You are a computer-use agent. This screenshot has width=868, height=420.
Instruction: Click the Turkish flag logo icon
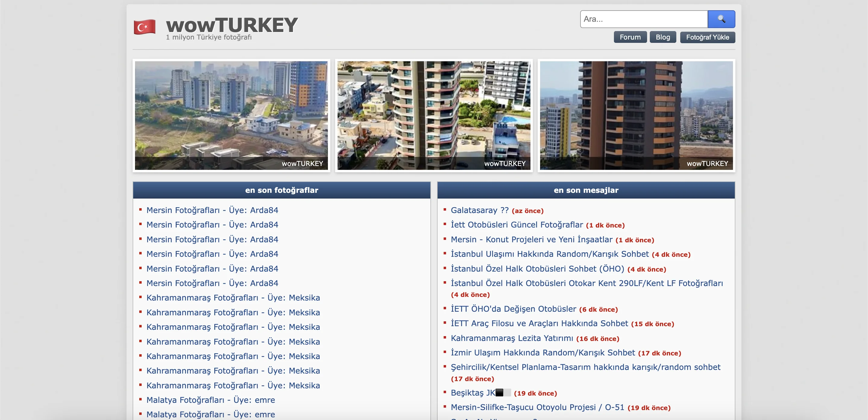[144, 27]
